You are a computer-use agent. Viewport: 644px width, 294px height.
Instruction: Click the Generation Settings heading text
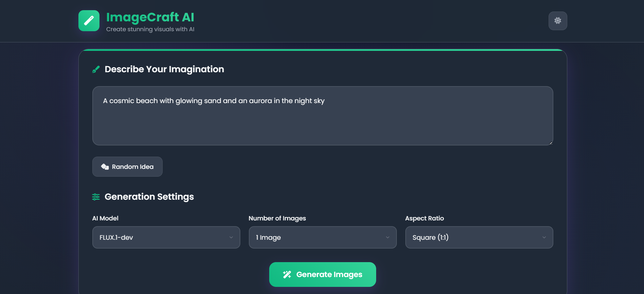click(149, 197)
